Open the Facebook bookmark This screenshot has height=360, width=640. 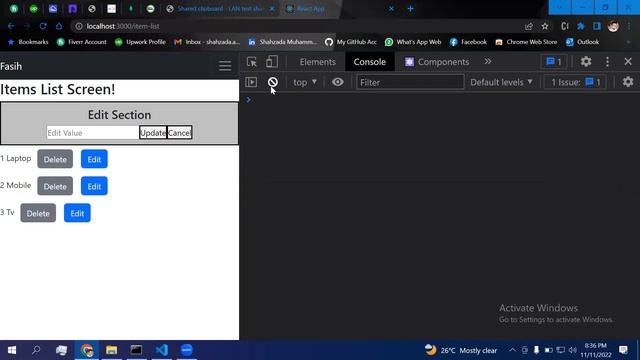[468, 42]
